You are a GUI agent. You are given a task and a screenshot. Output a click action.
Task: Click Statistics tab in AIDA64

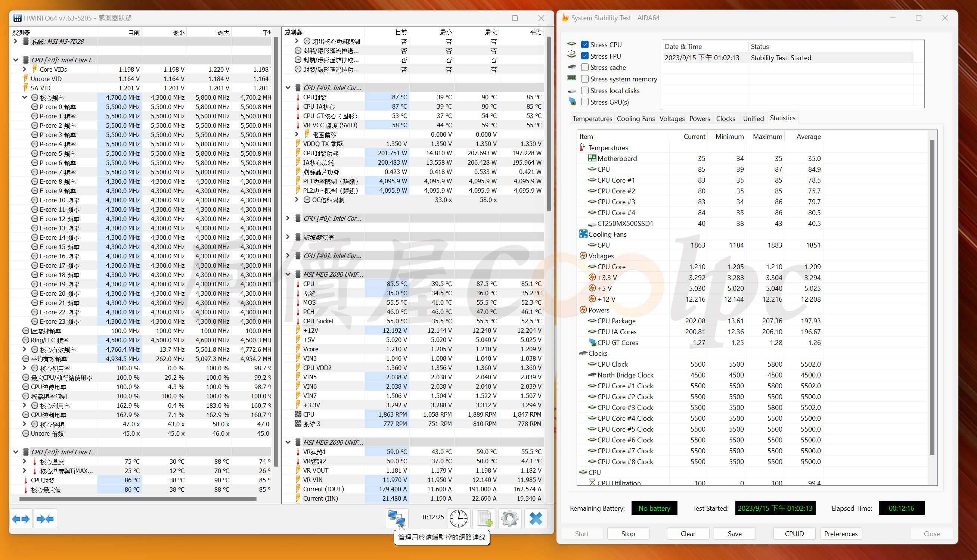pos(782,118)
